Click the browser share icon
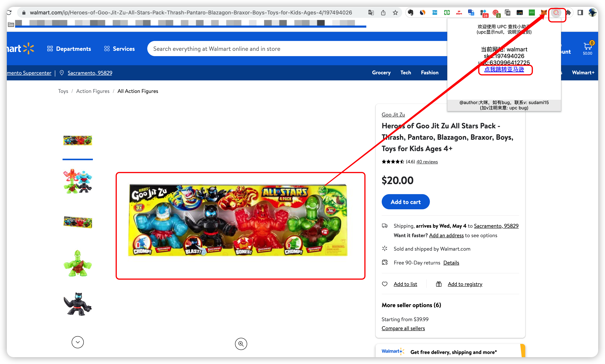 [x=383, y=13]
